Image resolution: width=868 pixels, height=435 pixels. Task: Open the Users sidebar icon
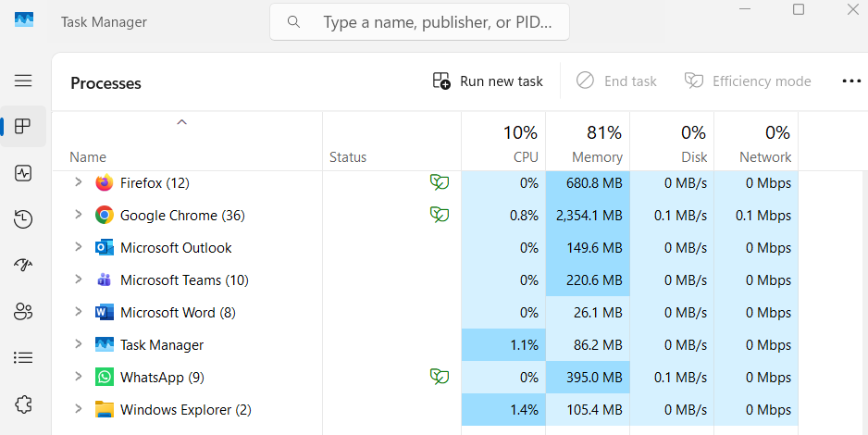[23, 312]
